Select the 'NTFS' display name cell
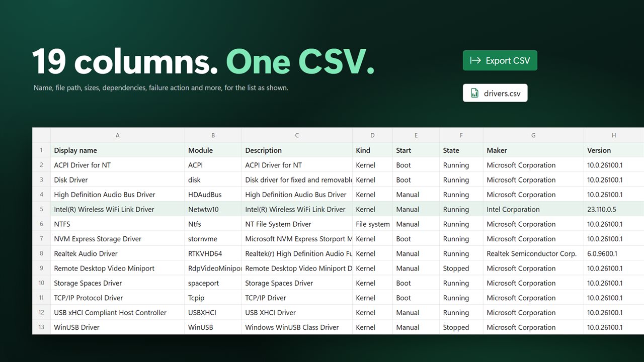644x362 pixels. click(118, 224)
